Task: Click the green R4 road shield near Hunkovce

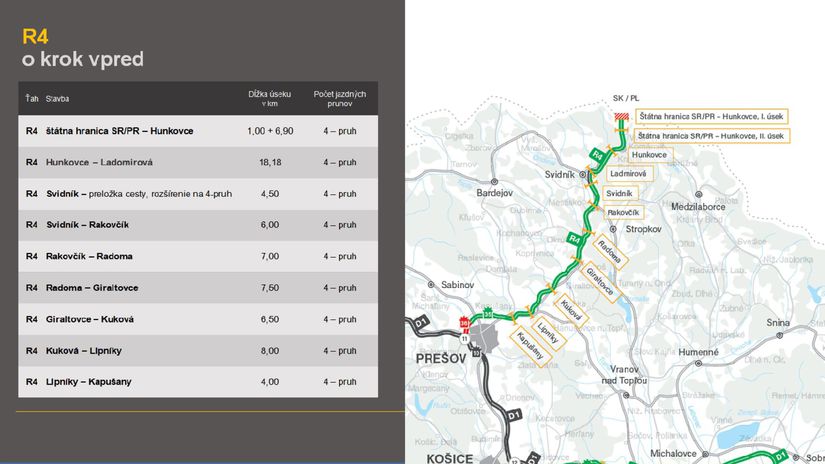Action: click(596, 155)
